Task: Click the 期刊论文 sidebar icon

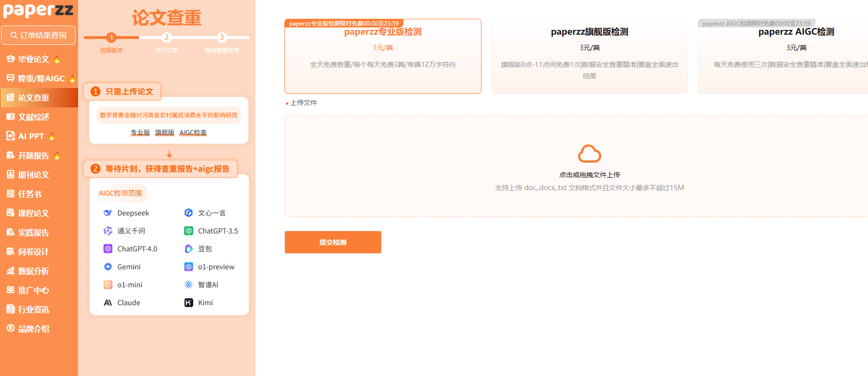Action: point(11,174)
